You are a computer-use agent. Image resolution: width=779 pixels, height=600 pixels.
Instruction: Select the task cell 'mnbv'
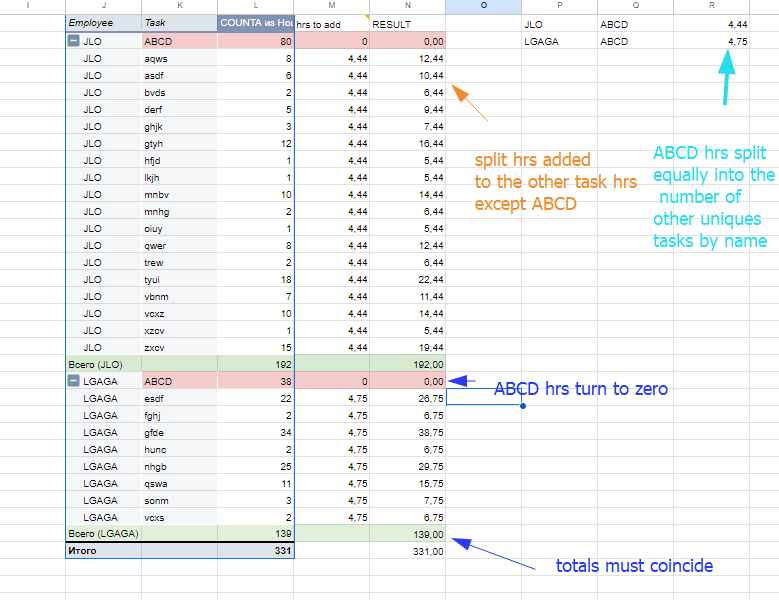179,195
